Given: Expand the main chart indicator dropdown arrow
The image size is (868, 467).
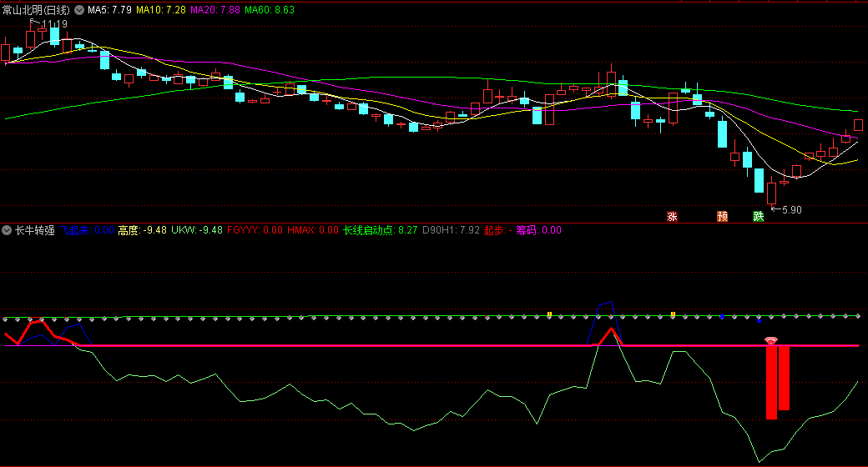Looking at the screenshot, I should point(78,10).
